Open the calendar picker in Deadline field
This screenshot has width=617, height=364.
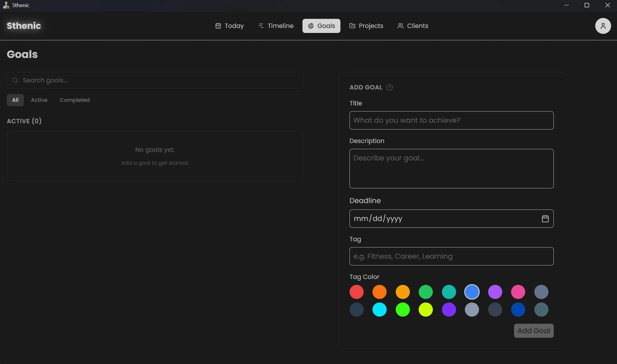coord(545,219)
